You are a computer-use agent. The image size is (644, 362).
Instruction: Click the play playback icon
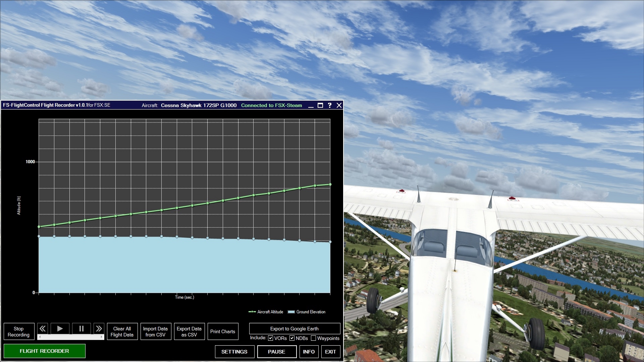click(60, 328)
